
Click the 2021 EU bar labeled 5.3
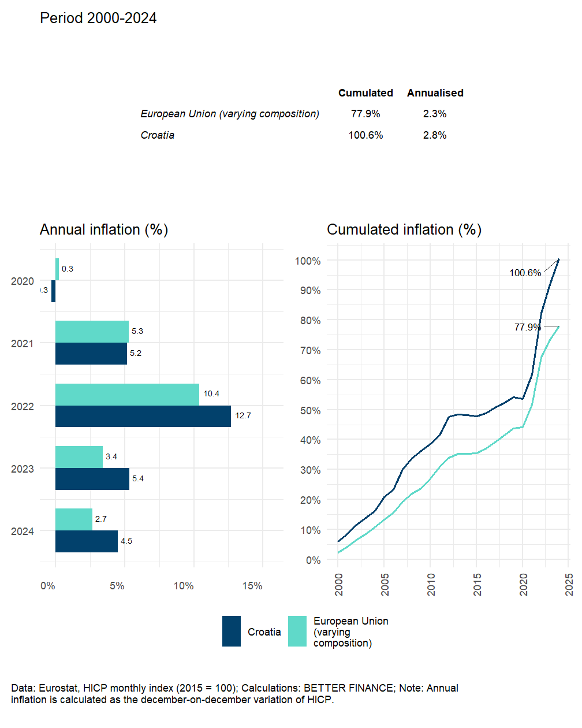pyautogui.click(x=92, y=332)
